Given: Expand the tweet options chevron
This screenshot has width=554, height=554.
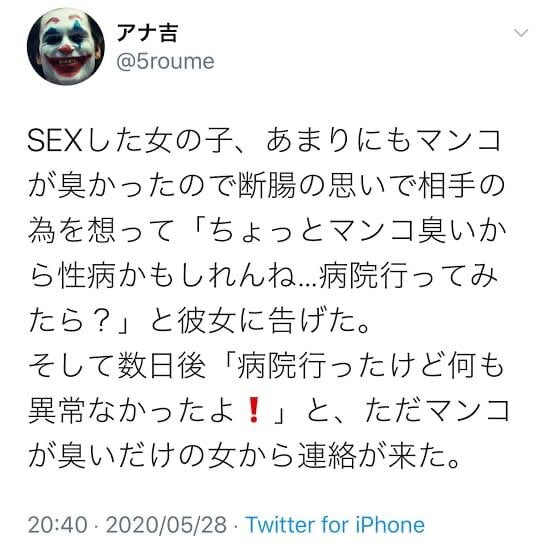Looking at the screenshot, I should point(521,33).
